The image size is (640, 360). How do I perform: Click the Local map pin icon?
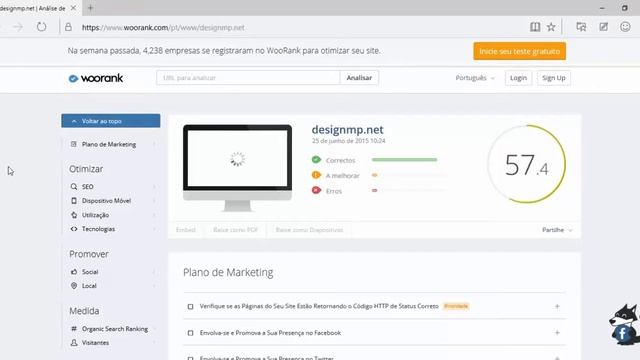[74, 286]
